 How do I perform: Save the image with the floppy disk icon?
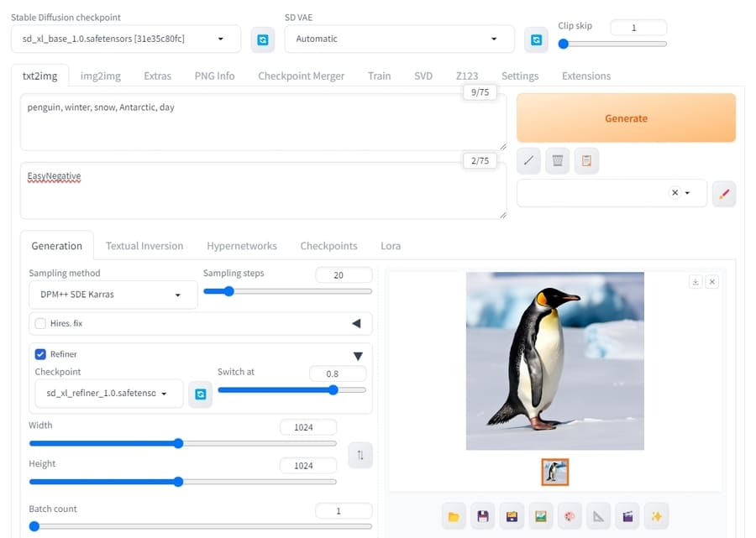[x=483, y=516]
